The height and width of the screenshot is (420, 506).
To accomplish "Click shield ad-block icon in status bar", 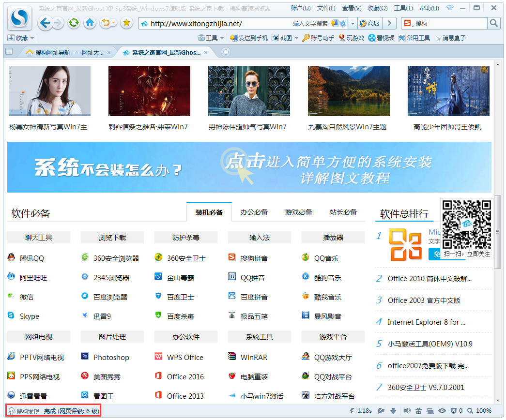I will pyautogui.click(x=453, y=410).
